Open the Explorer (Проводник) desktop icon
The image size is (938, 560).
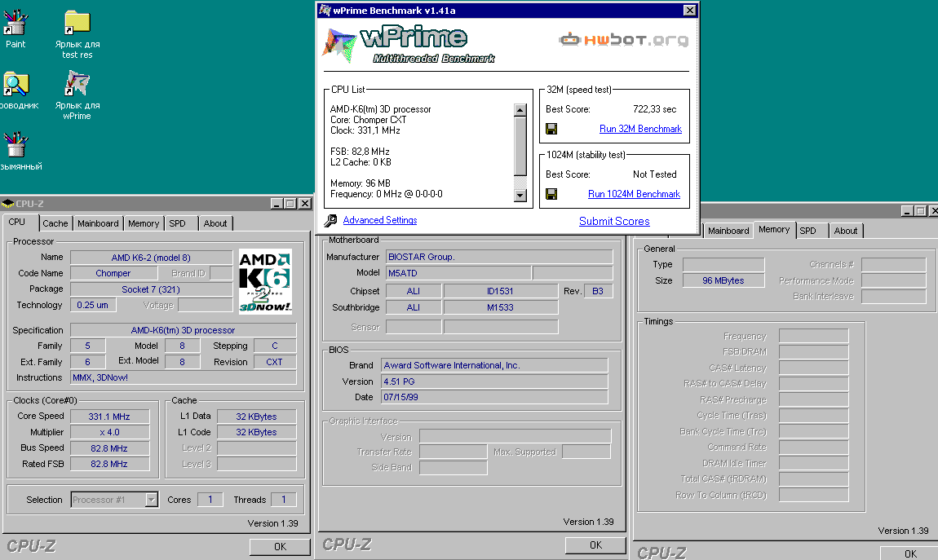pyautogui.click(x=16, y=90)
